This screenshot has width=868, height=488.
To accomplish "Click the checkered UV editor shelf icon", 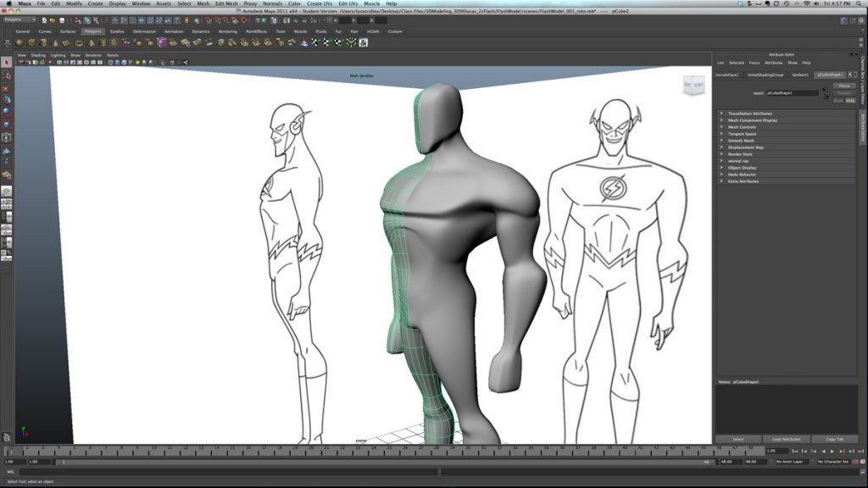I will tap(363, 42).
